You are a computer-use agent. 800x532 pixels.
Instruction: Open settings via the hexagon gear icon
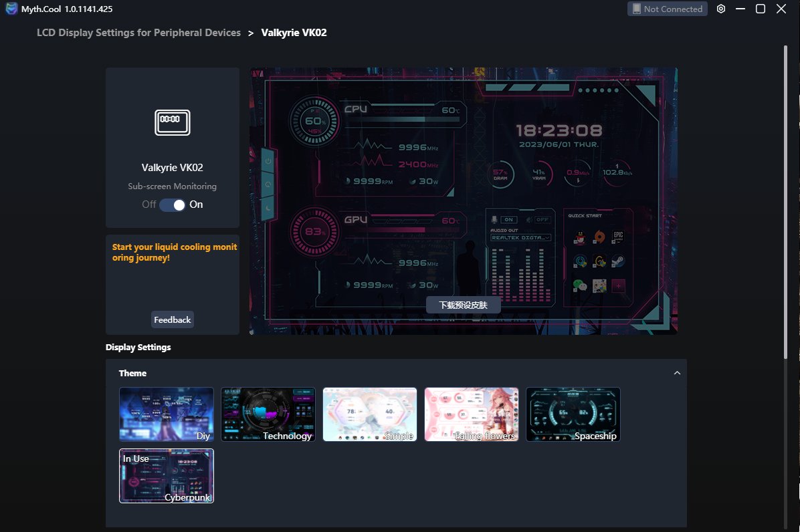click(721, 9)
